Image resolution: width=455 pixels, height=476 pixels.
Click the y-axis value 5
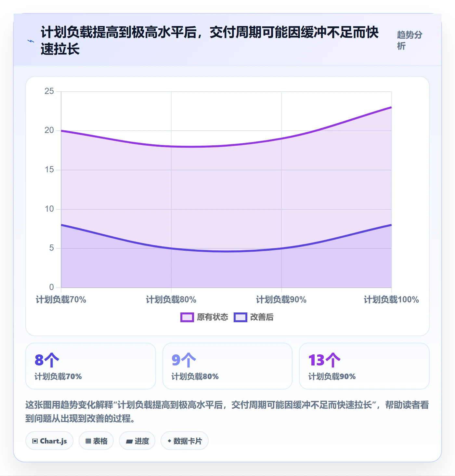[52, 248]
